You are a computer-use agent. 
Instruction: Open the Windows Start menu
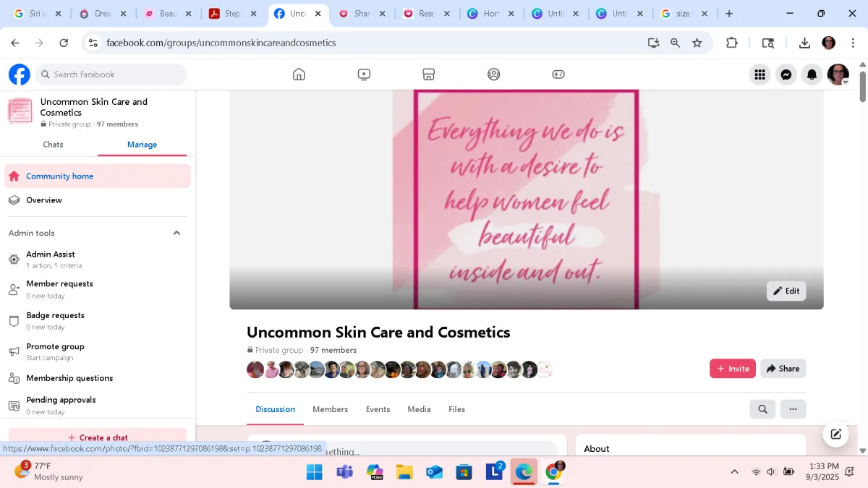pos(315,472)
